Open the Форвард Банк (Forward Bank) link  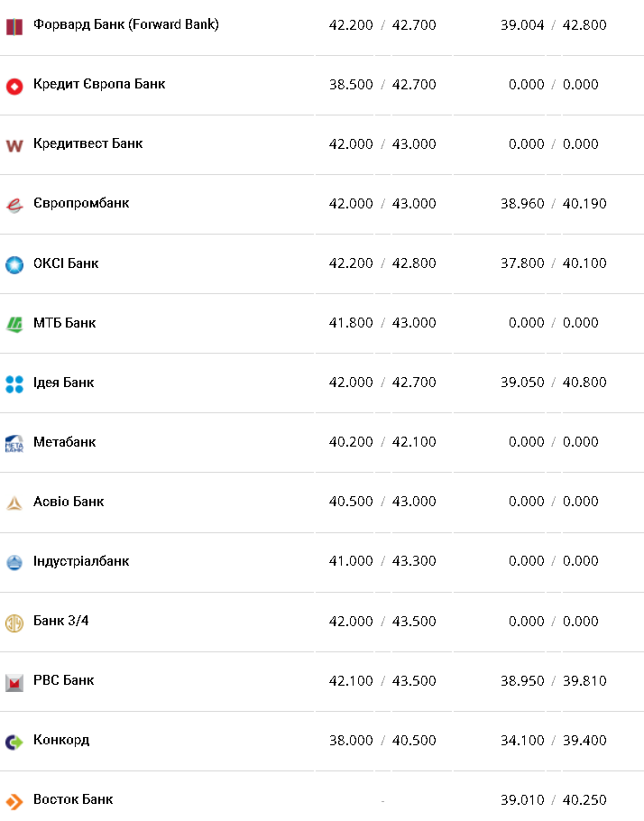[125, 24]
